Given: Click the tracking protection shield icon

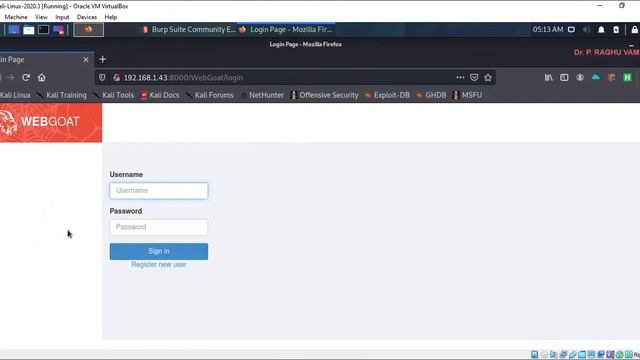Looking at the screenshot, I should point(102,78).
